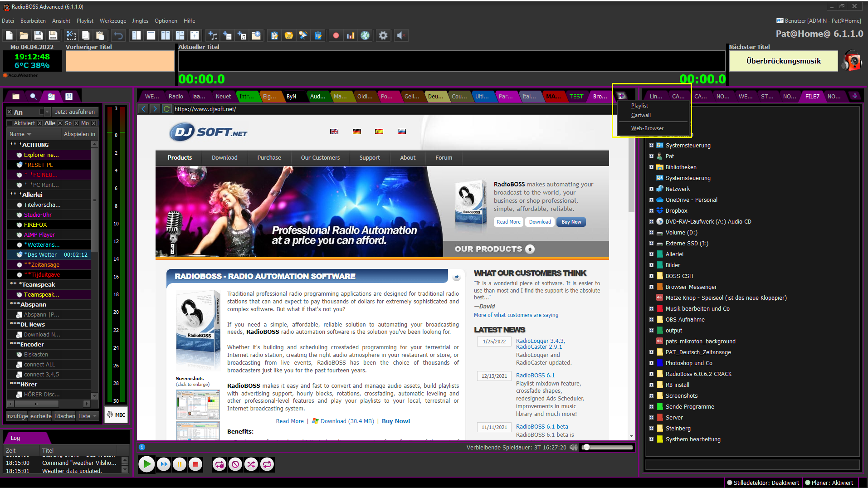
Task: Switch to the 'TEST' playlist tab
Action: point(576,96)
